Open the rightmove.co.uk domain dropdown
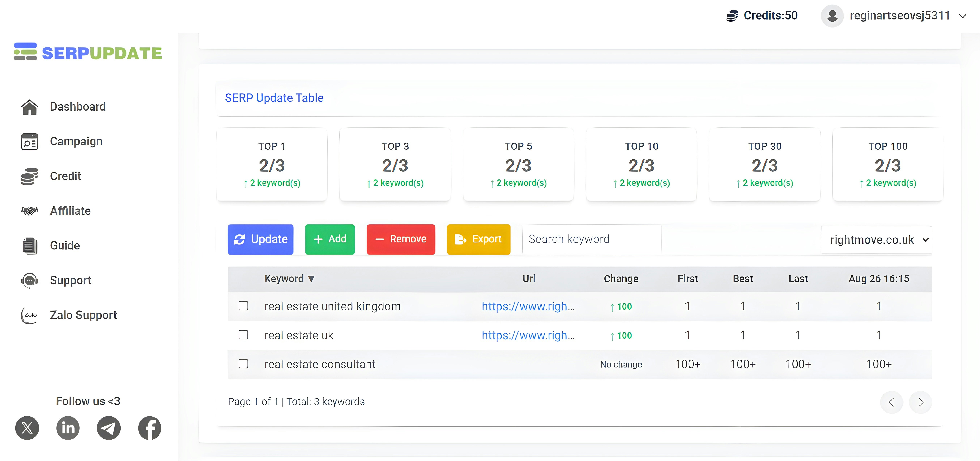This screenshot has width=980, height=461. (876, 240)
